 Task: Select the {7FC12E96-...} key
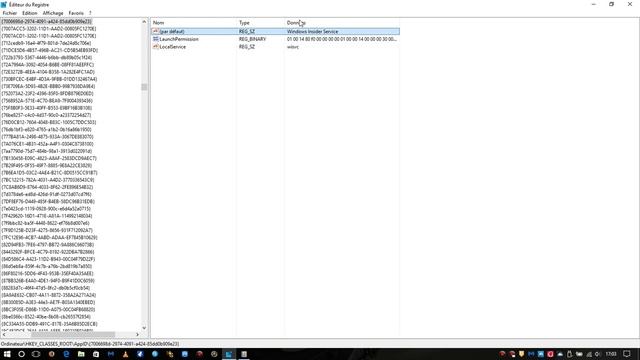[49, 238]
